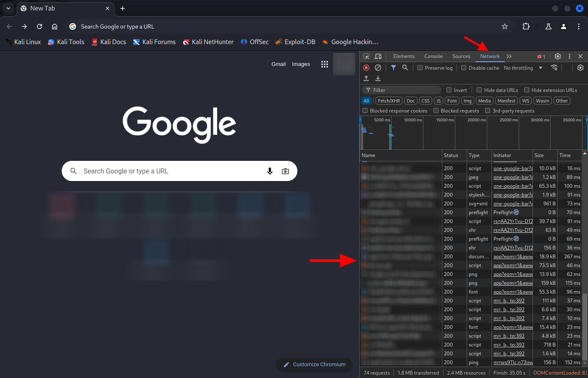Click the Customize Chromium button
Screen dimensions: 588x378
[314, 365]
